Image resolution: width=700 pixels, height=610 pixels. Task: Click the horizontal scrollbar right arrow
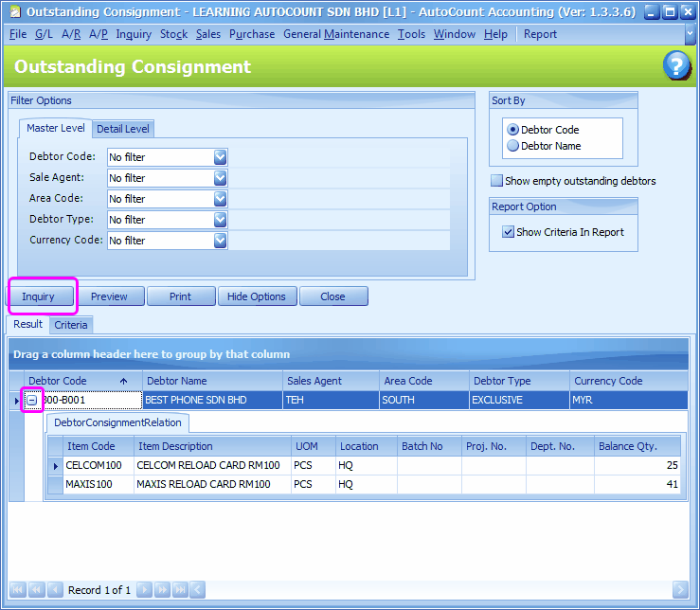click(680, 590)
